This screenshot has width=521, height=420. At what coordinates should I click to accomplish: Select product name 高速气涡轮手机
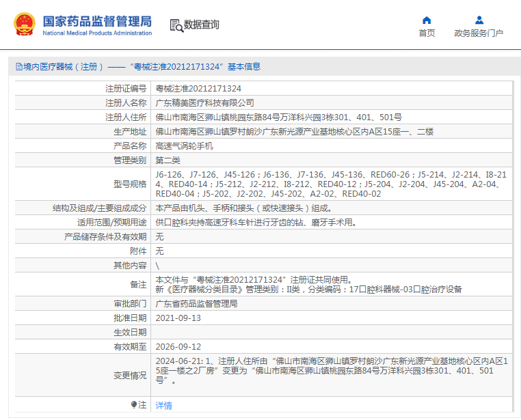(x=184, y=146)
